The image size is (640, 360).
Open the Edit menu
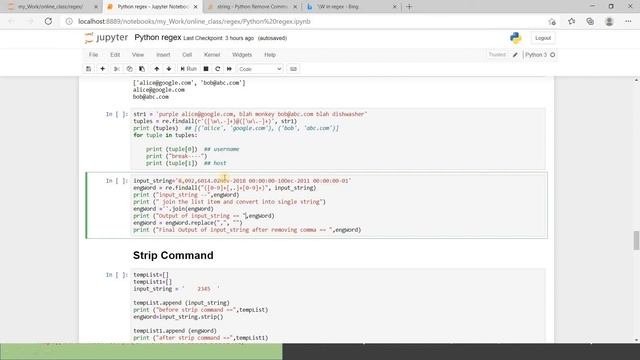click(115, 55)
